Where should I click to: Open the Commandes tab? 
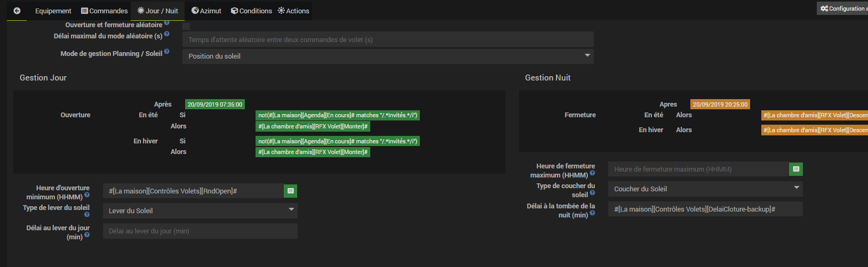[x=105, y=11]
